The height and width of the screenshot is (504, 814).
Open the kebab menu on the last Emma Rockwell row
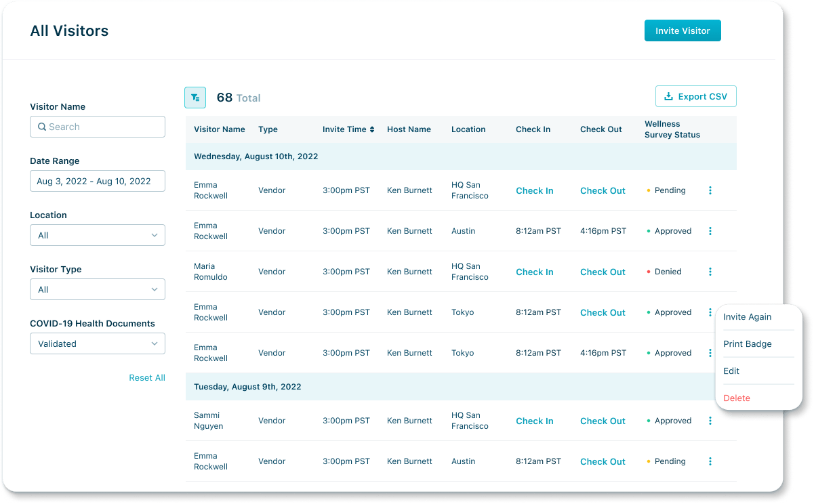click(x=710, y=461)
